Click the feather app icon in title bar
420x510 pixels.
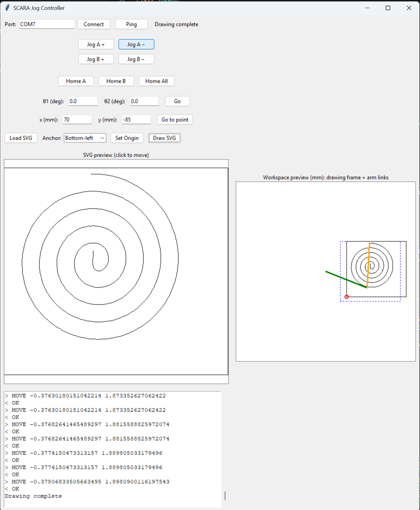click(7, 8)
